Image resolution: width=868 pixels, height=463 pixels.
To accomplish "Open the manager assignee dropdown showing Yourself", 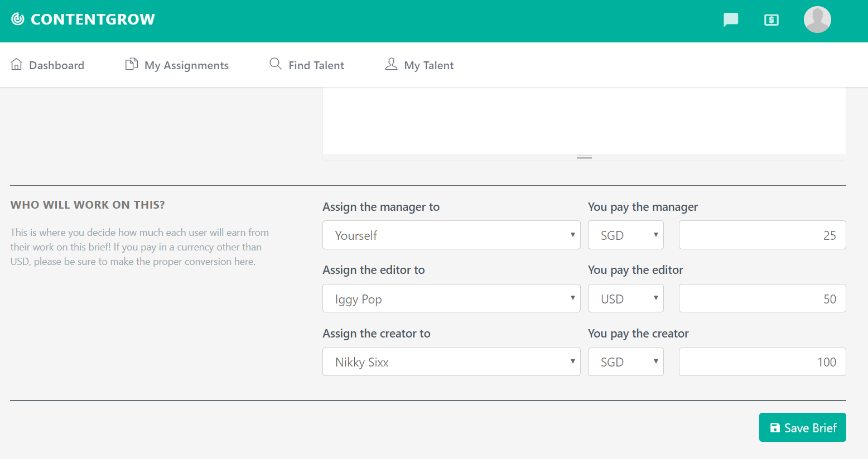I will (451, 235).
